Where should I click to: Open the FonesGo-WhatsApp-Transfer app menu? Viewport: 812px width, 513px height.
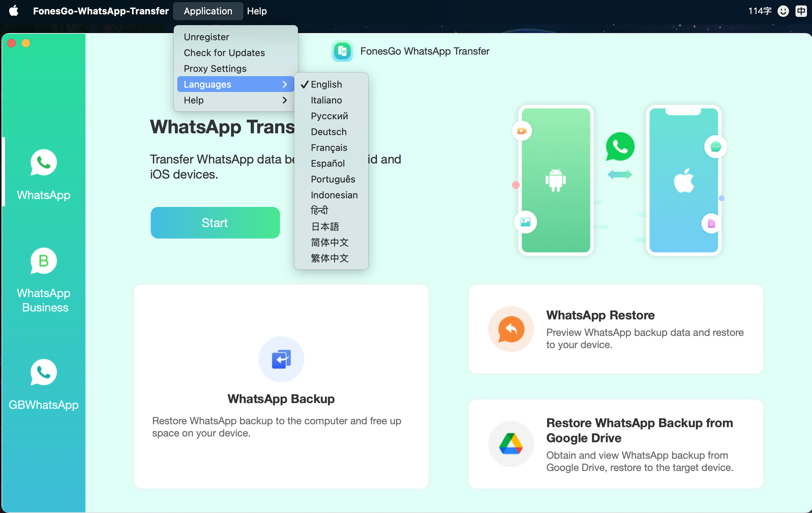click(x=101, y=11)
